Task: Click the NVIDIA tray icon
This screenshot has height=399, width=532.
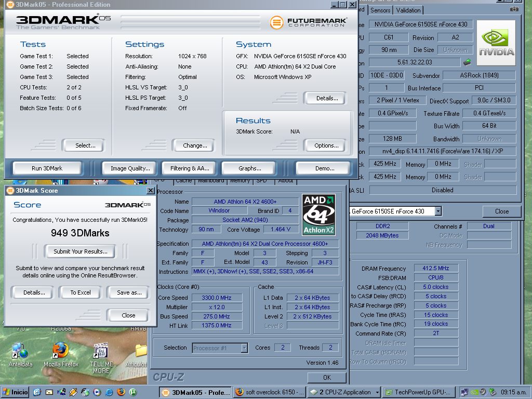Action: pyautogui.click(x=475, y=392)
